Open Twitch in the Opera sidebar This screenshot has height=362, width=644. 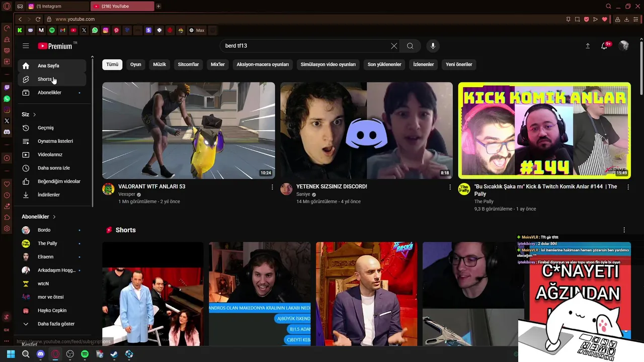[7, 87]
